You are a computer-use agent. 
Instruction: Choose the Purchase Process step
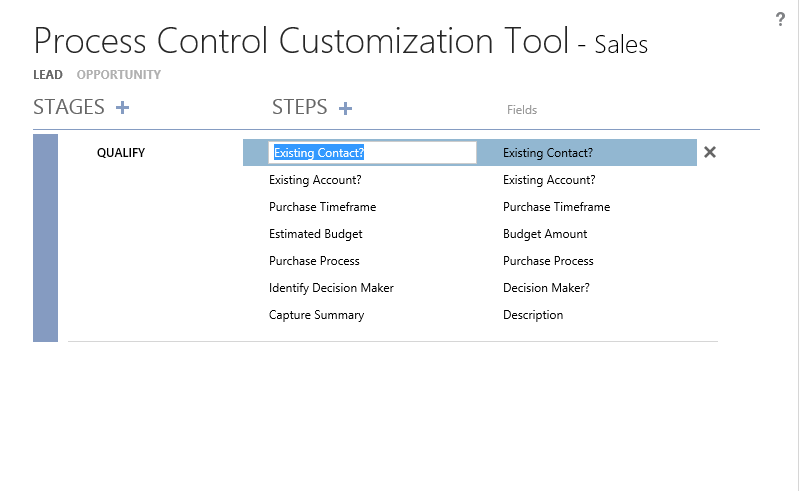314,261
